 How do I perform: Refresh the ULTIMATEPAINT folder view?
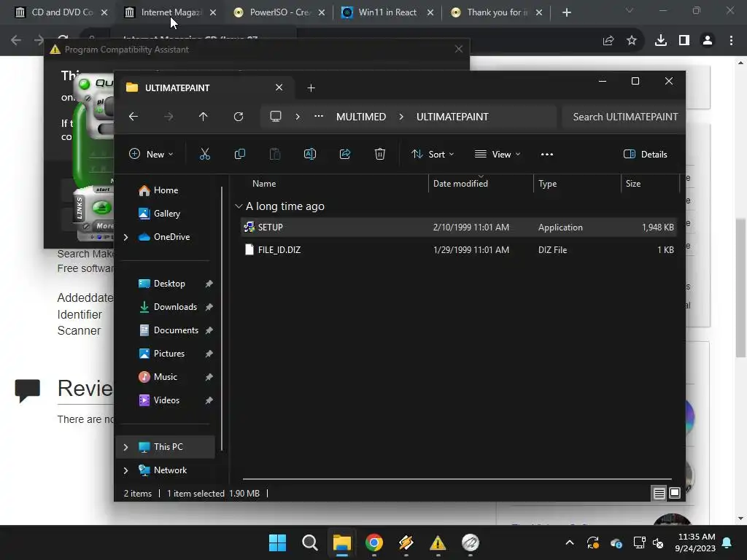click(x=239, y=117)
